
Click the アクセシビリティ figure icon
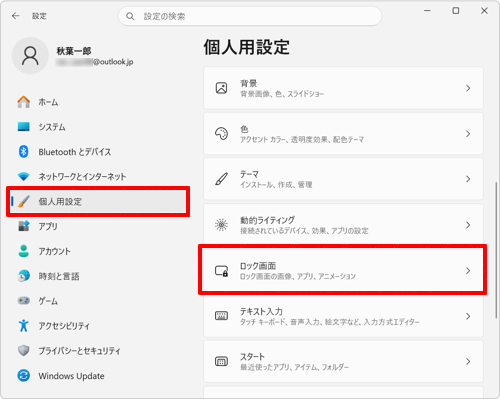pos(24,326)
